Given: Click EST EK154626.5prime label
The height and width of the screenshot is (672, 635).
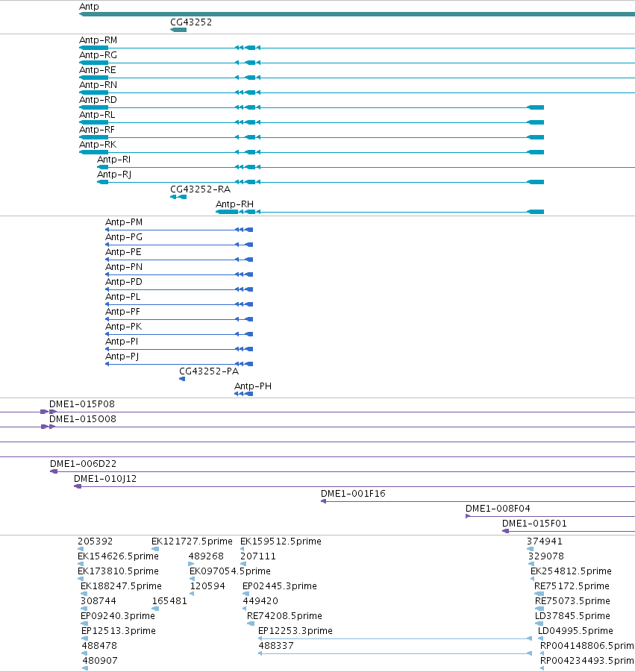Looking at the screenshot, I should coord(118,556).
